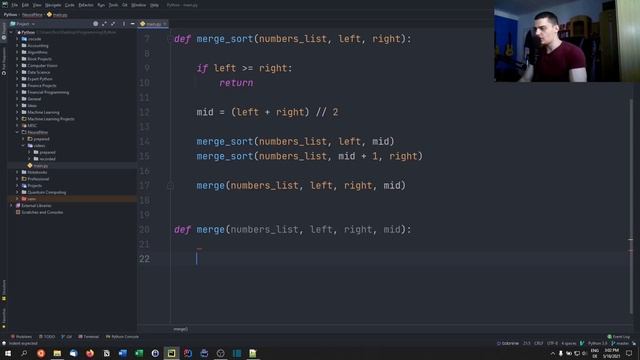
Task: Open Firefox from the taskbar
Action: 90,353
